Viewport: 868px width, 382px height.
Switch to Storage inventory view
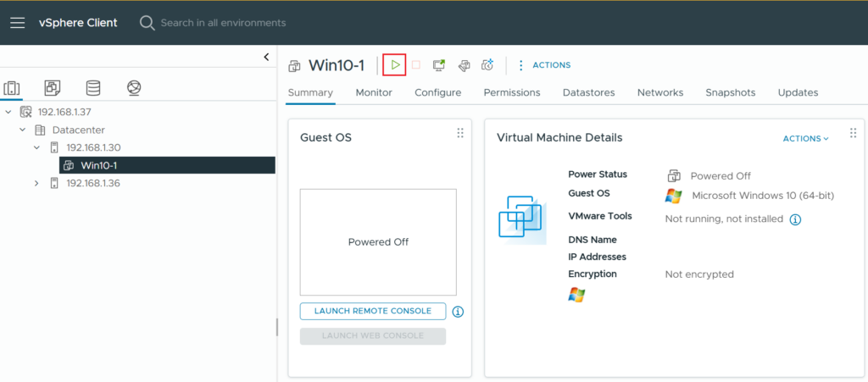point(93,87)
